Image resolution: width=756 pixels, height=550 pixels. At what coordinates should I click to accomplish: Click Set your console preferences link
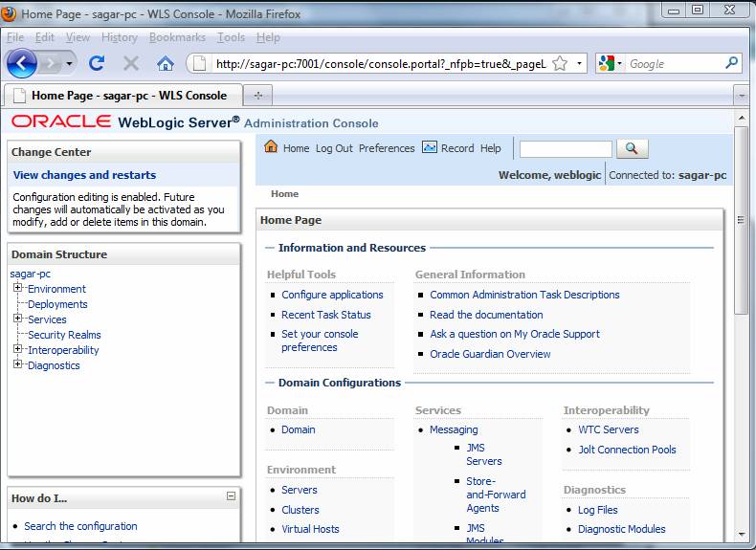320,341
